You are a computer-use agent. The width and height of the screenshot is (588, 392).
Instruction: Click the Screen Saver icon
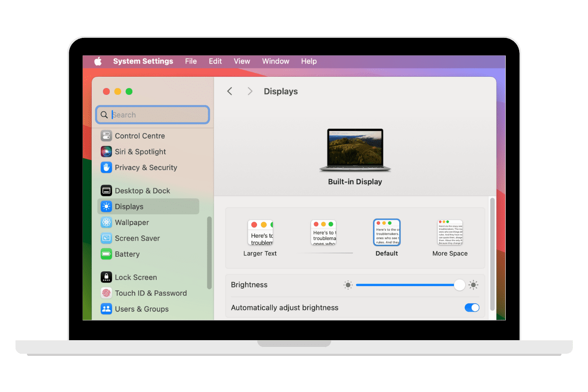pos(106,238)
